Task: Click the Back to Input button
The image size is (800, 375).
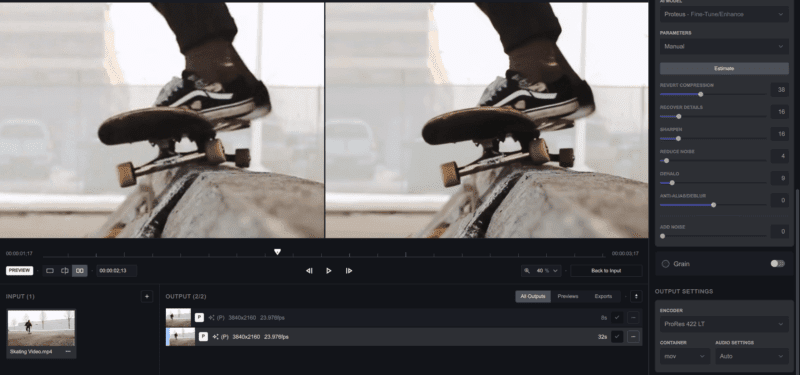Action: click(606, 271)
